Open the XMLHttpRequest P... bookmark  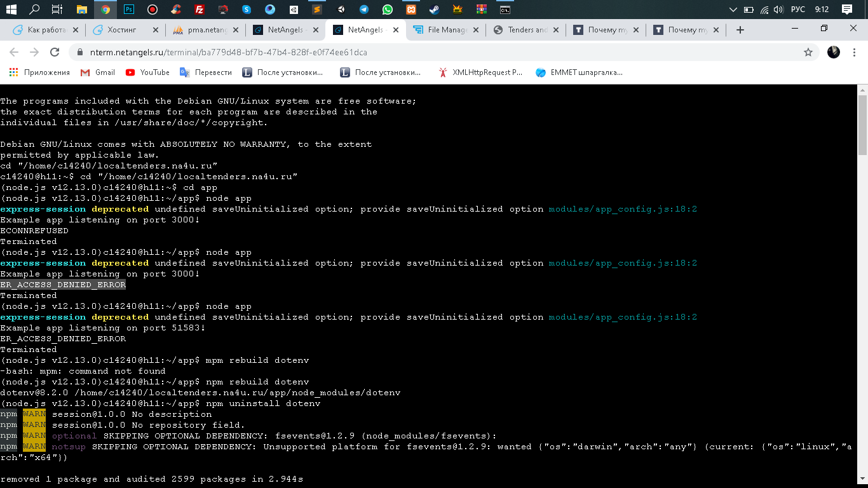tap(480, 72)
